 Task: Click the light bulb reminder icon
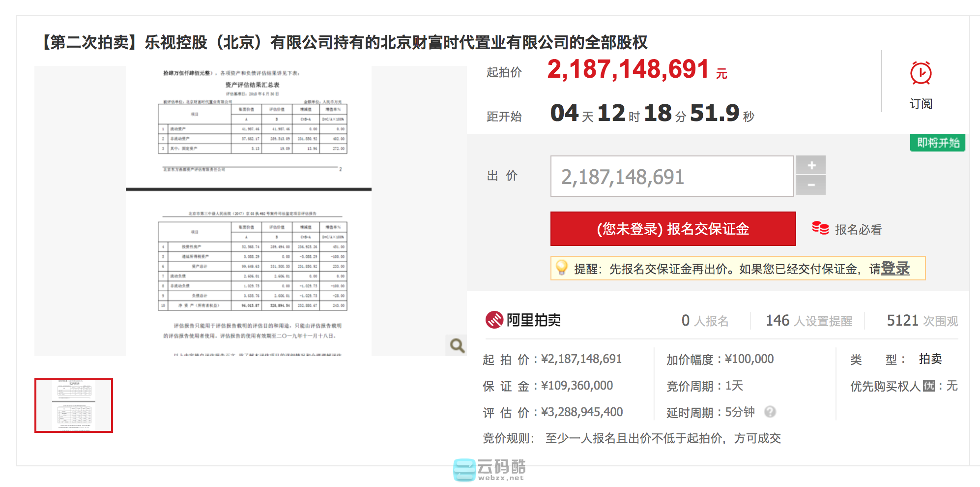click(x=561, y=268)
